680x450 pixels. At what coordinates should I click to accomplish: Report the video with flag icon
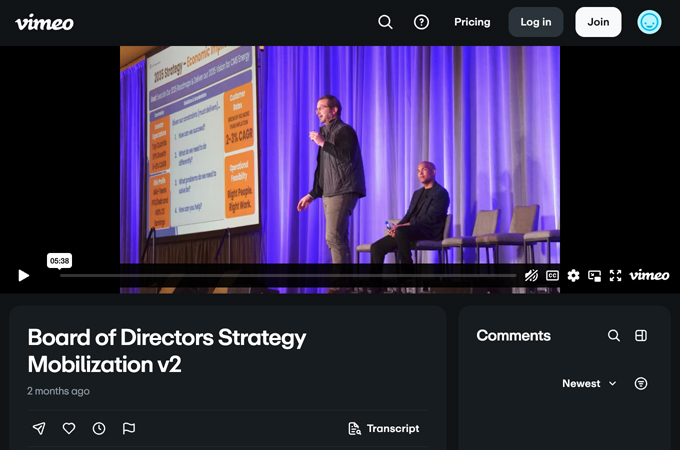(129, 428)
